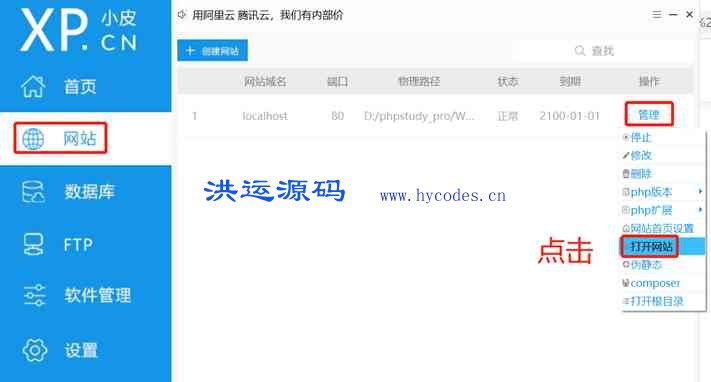Click the globe icon beside 网站
The height and width of the screenshot is (382, 711).
point(33,139)
